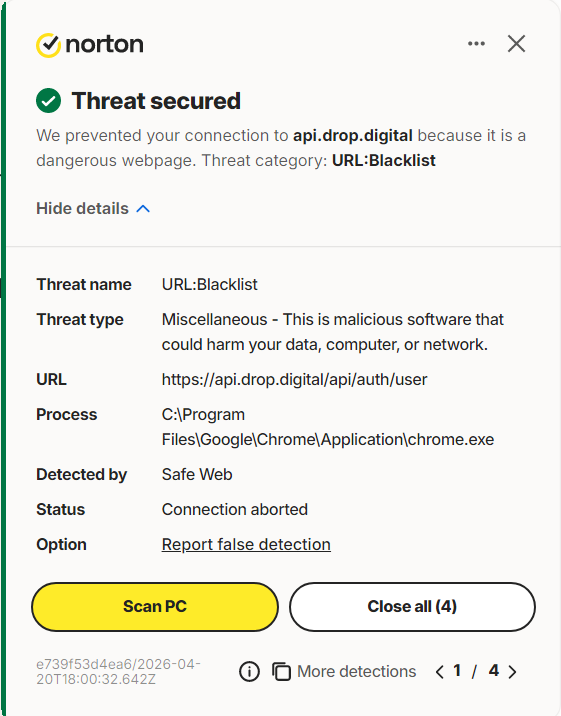561x716 pixels.
Task: Start a scan with Scan PC
Action: coord(155,606)
